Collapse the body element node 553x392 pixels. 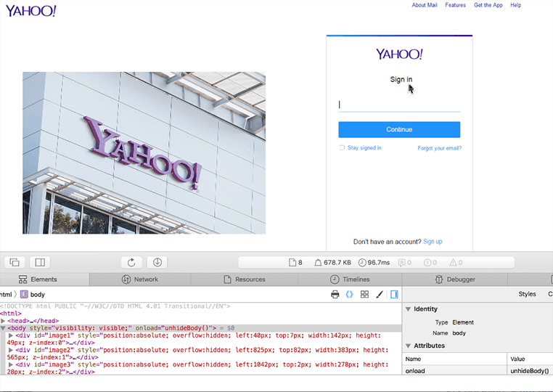[x=4, y=328]
